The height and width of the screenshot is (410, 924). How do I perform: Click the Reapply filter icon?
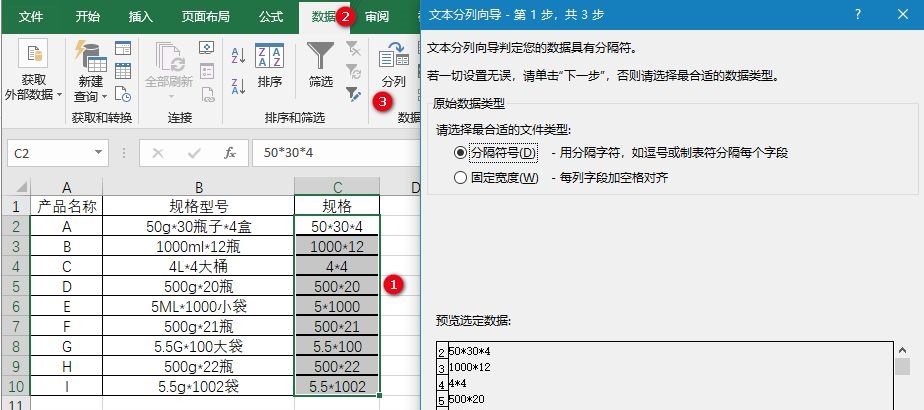(353, 71)
